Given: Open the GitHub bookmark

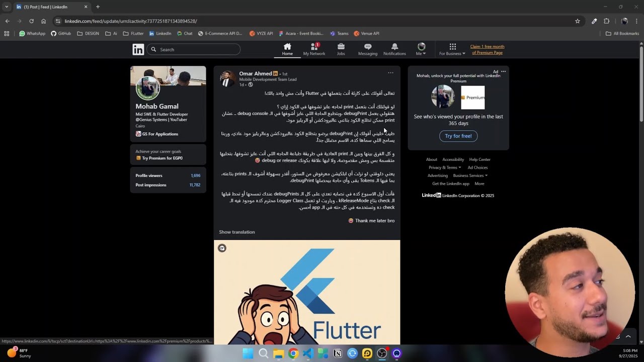Looking at the screenshot, I should tap(61, 34).
